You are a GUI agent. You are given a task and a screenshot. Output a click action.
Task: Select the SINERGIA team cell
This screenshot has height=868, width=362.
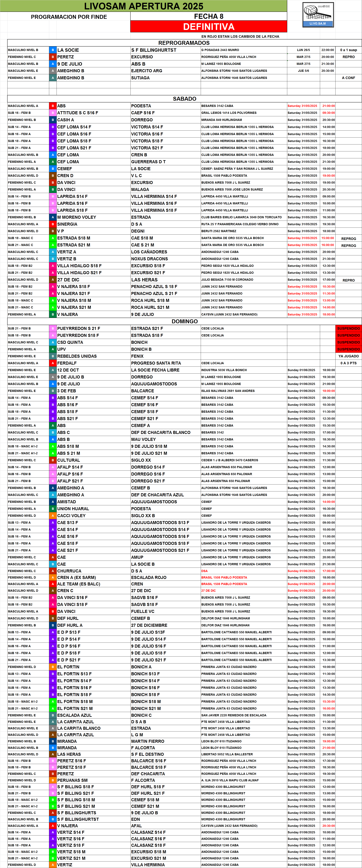[x=67, y=224]
